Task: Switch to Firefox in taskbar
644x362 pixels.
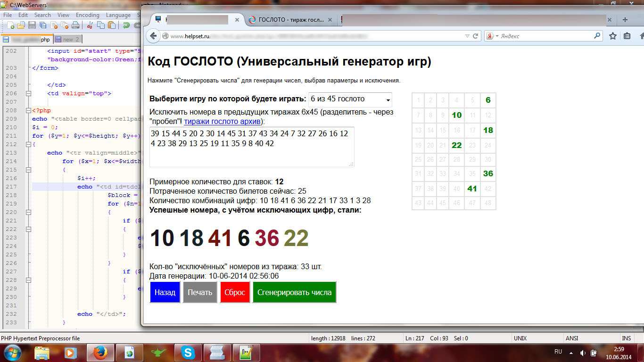Action: tap(100, 353)
